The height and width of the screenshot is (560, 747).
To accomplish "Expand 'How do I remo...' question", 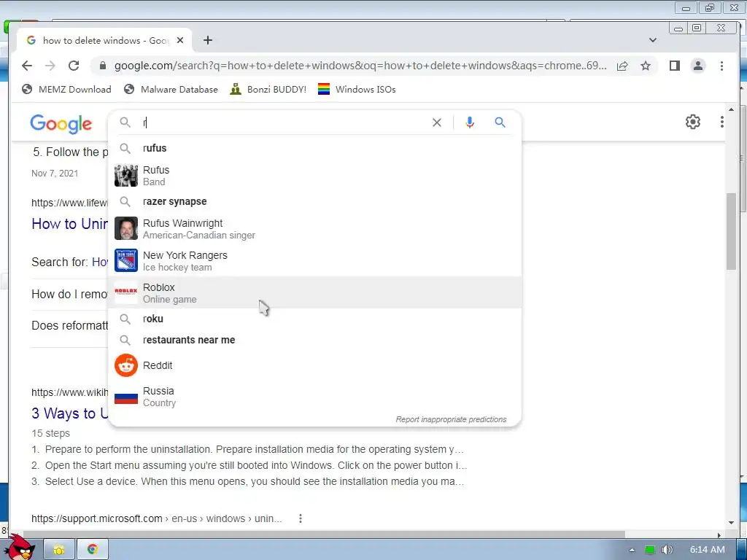I will 70,295.
